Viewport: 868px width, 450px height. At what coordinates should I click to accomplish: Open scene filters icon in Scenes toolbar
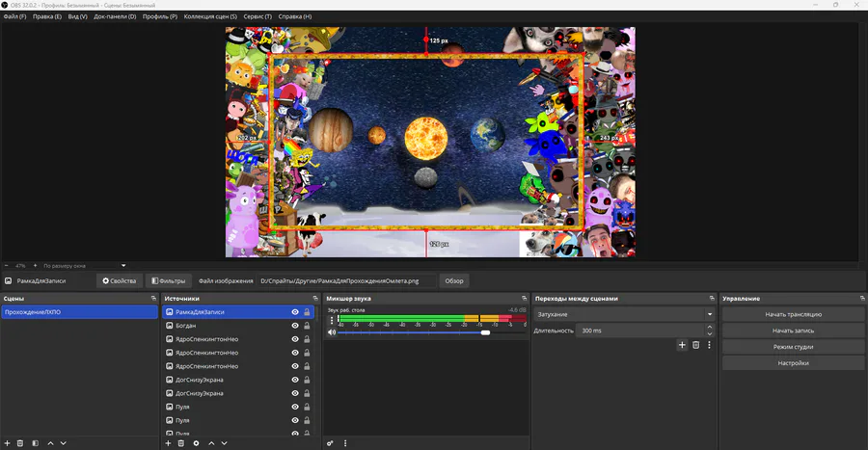(35, 443)
